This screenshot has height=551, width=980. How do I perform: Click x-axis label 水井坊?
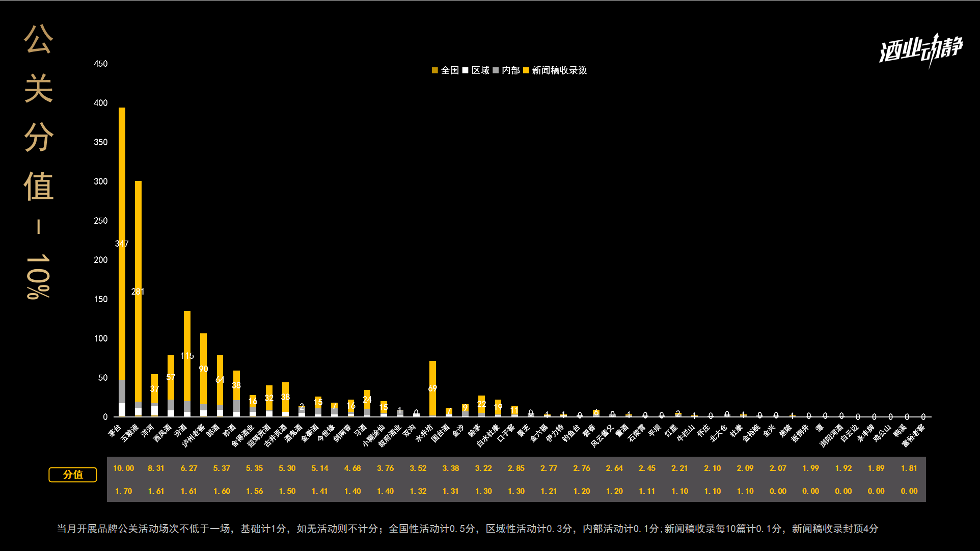tap(424, 433)
